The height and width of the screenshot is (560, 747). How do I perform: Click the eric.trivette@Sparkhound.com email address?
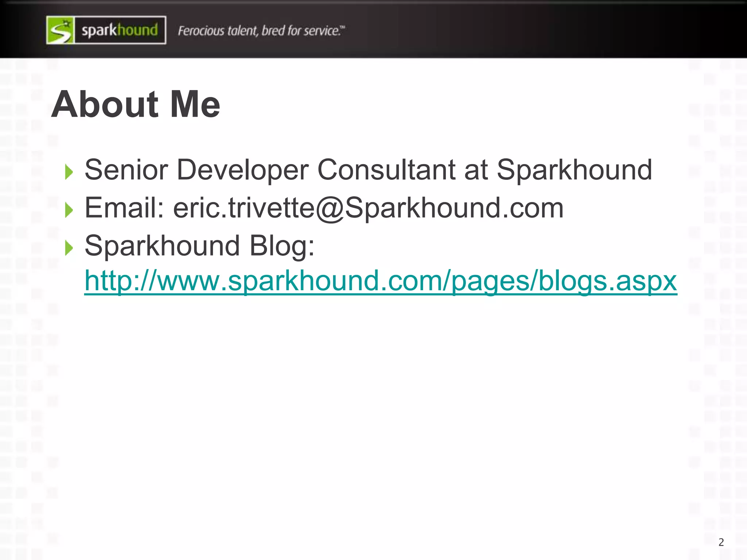click(368, 208)
